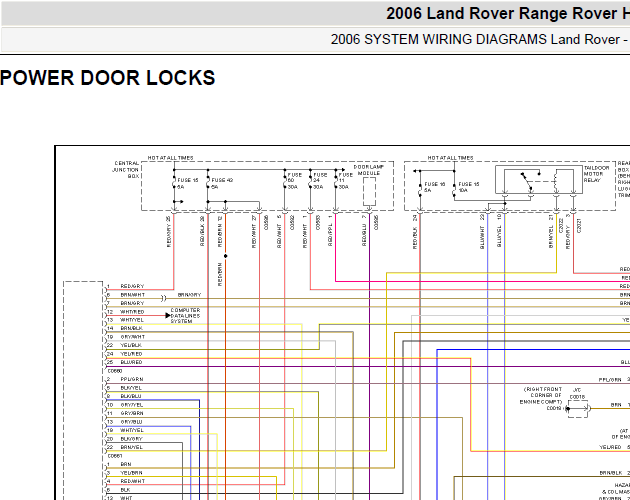Click the C0660 connector label

point(115,371)
